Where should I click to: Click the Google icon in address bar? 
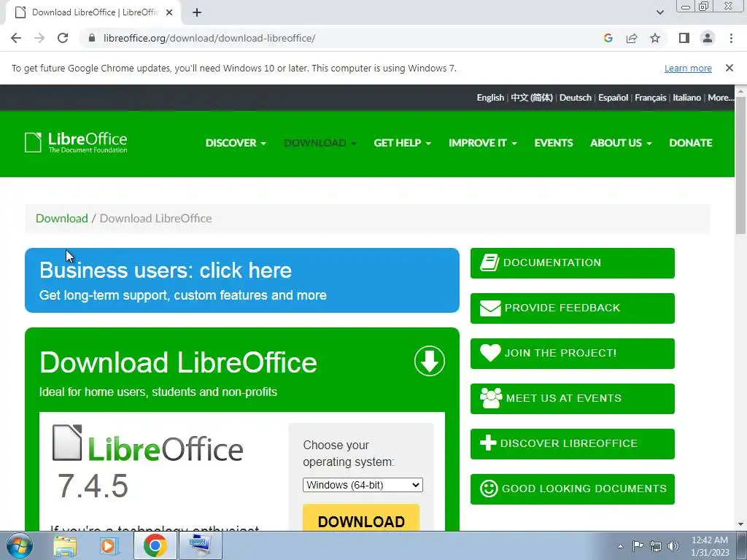pyautogui.click(x=608, y=38)
